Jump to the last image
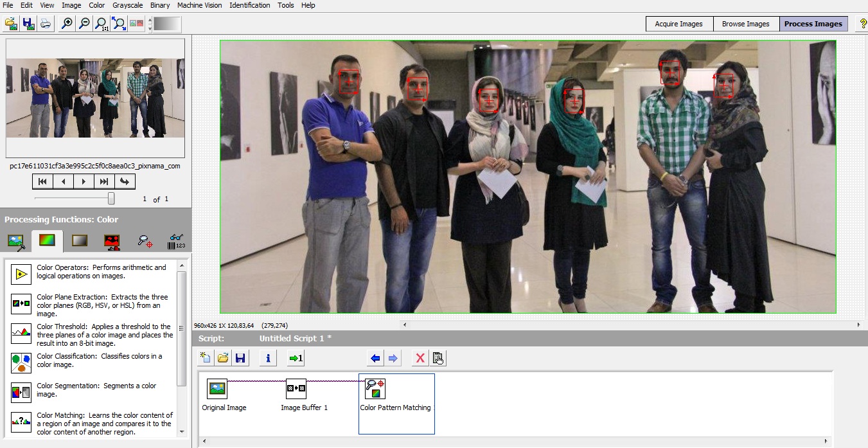 pyautogui.click(x=105, y=181)
